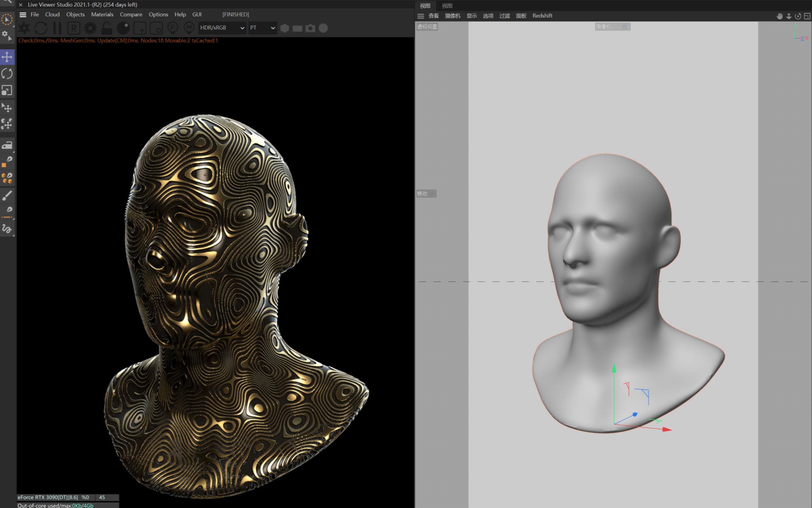Click the Octane send scene logo button
Image resolution: width=812 pixels, height=508 pixels.
pyautogui.click(x=24, y=28)
